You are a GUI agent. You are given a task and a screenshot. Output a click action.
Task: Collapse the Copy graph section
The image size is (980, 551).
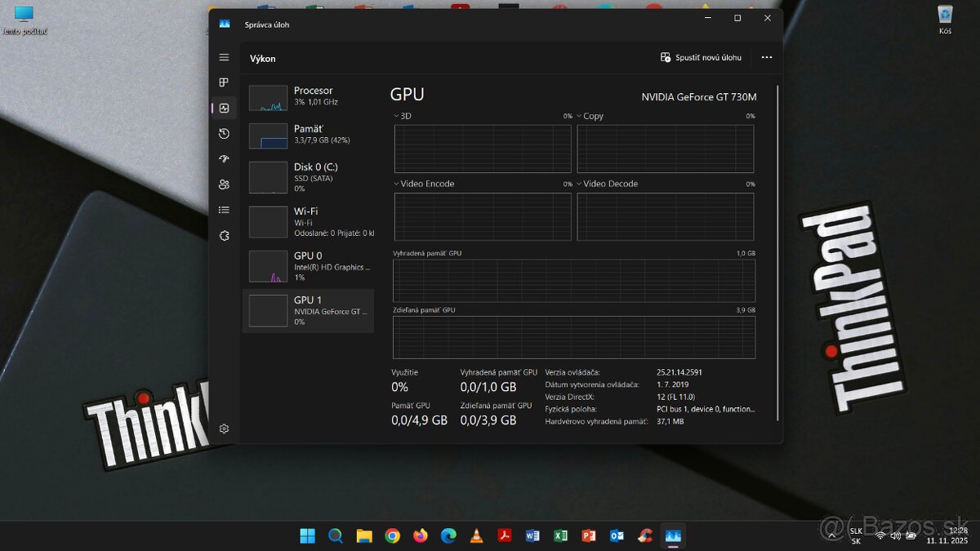tap(579, 116)
